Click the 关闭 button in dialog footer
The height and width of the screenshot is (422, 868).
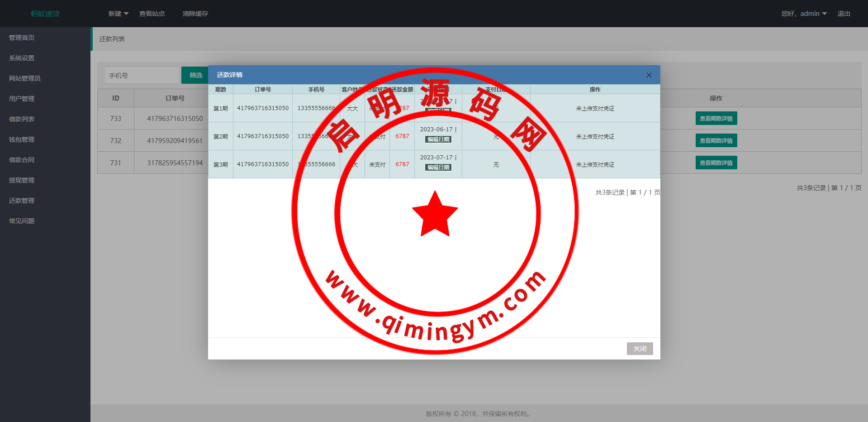[x=640, y=349]
